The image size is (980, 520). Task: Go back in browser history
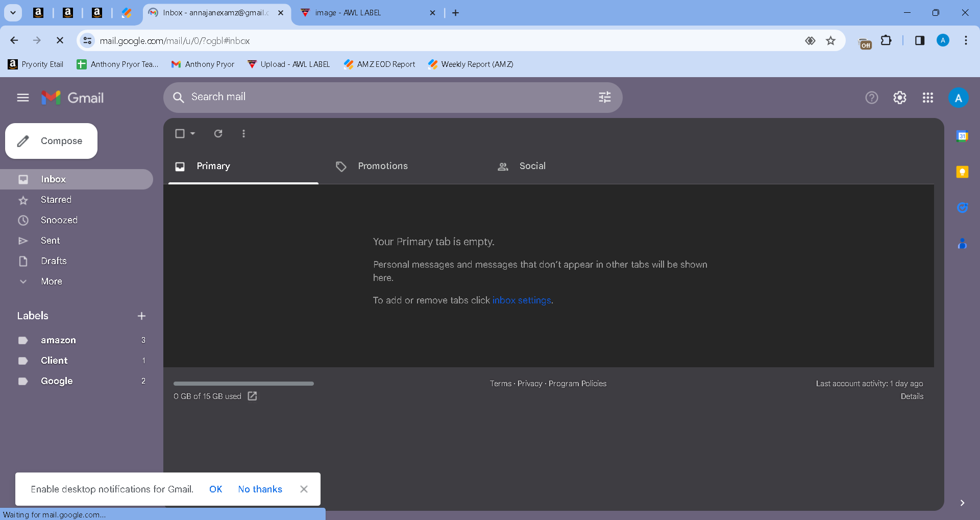[14, 40]
